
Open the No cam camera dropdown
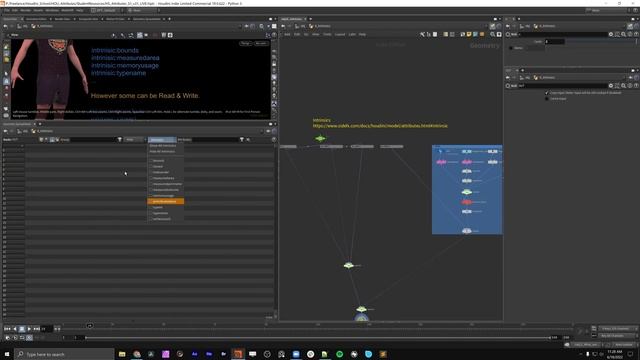pyautogui.click(x=260, y=43)
